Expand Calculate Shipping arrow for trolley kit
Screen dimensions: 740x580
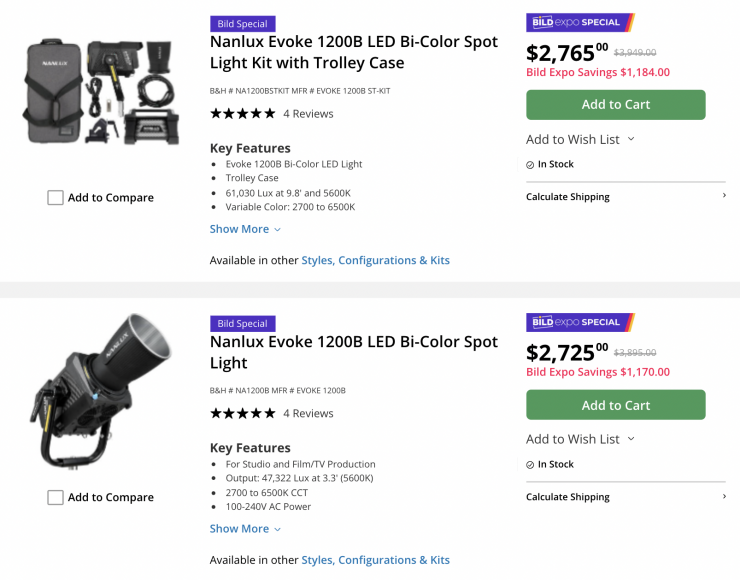[x=724, y=196]
